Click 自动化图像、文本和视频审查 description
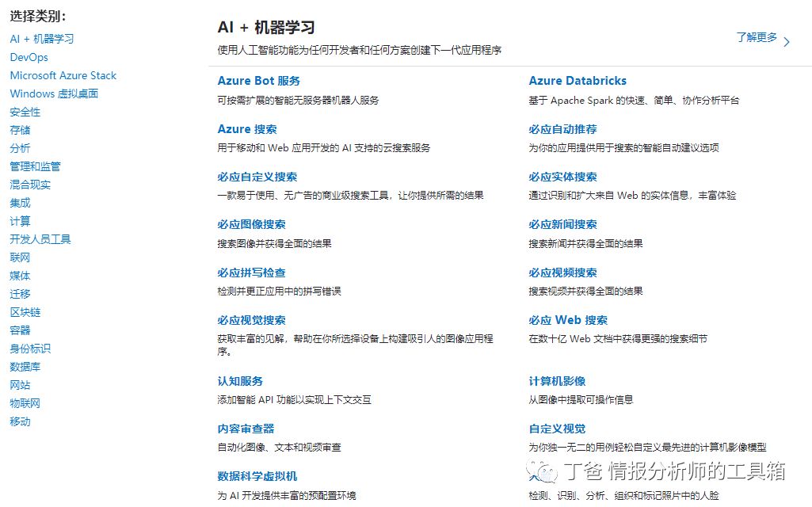 point(280,448)
